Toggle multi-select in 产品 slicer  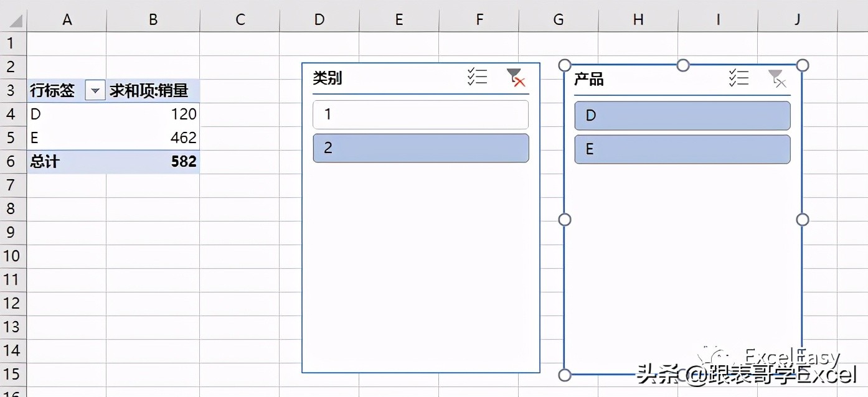coord(738,78)
